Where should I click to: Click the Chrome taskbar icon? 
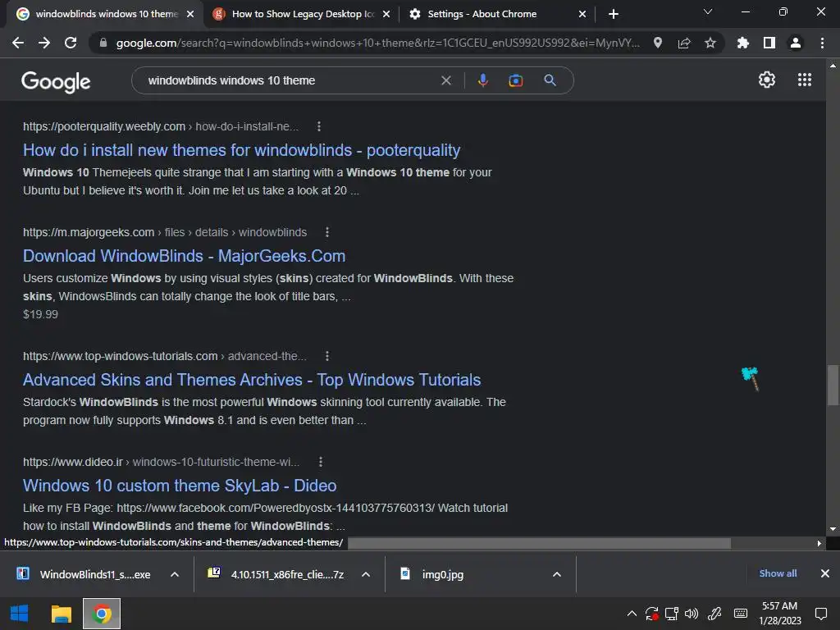click(x=102, y=614)
